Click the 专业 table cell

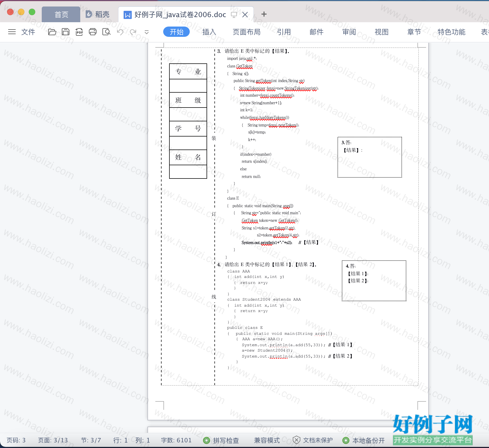[188, 72]
